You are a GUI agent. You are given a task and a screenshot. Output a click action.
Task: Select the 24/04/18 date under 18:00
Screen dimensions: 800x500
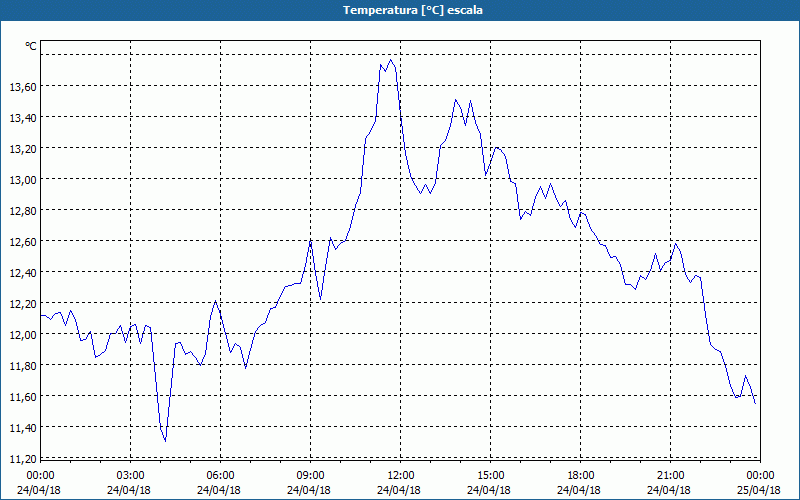(x=579, y=490)
